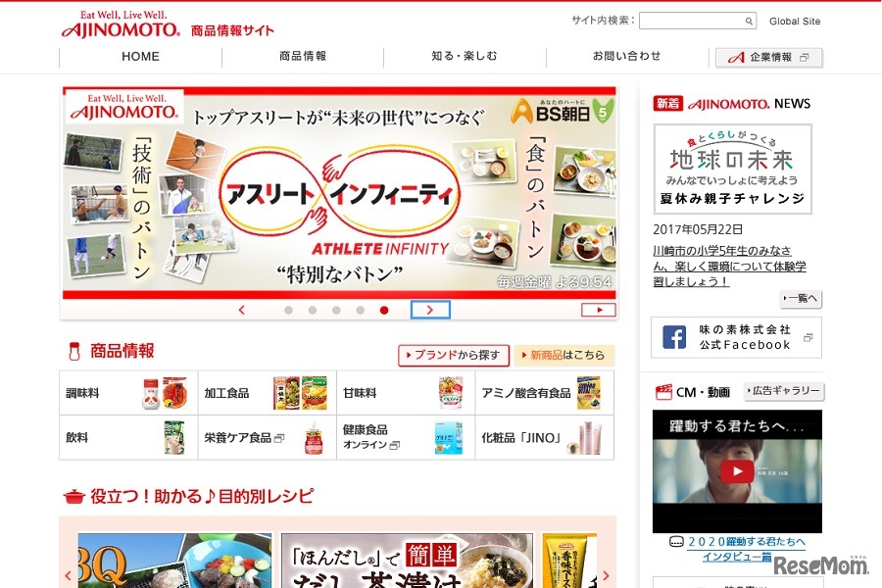
Task: Click the BBQ recipe thumbnail
Action: pos(174,561)
